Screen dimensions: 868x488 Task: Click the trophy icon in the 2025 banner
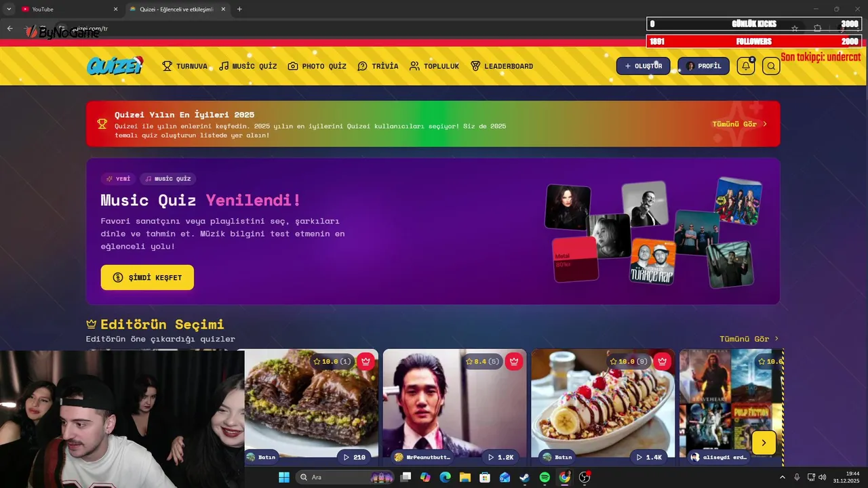click(x=102, y=123)
